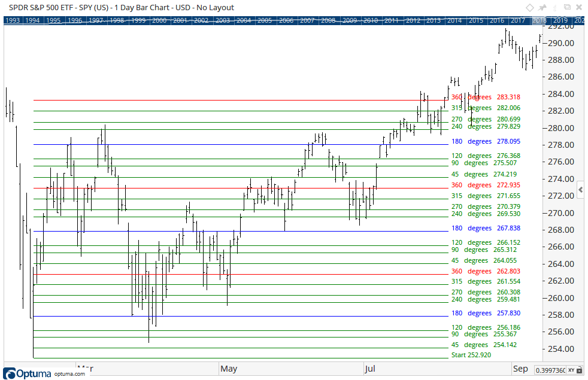Screen dimensions: 588x380
Task: Click the '45 degrees 254.142' label
Action: click(x=484, y=345)
